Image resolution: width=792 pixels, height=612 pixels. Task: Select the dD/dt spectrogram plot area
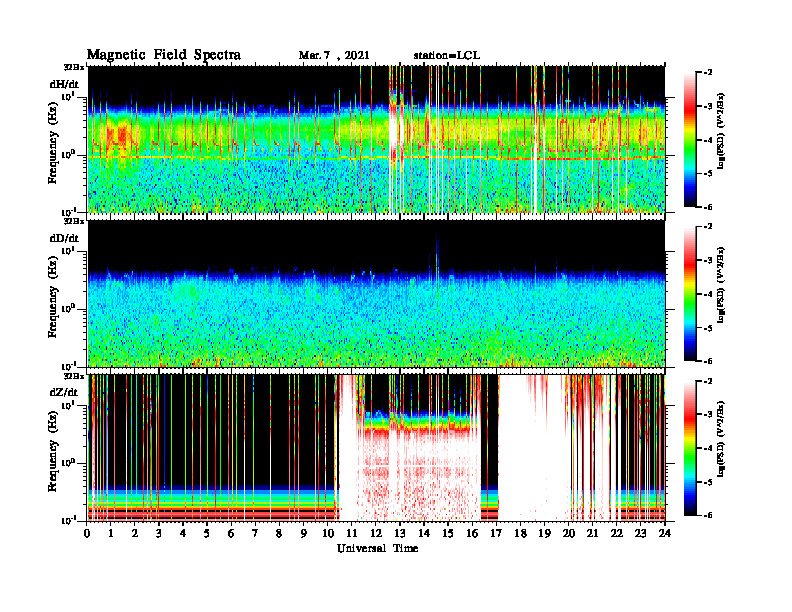376,293
